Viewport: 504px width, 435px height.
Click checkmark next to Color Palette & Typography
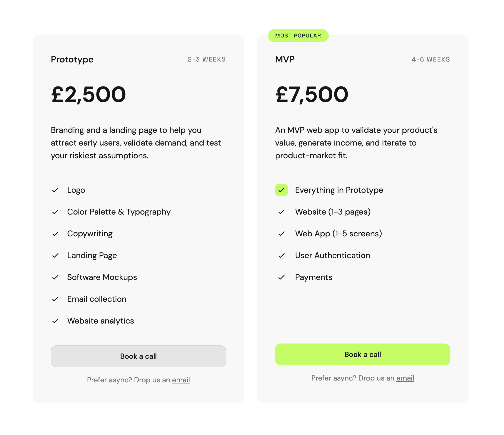click(55, 212)
